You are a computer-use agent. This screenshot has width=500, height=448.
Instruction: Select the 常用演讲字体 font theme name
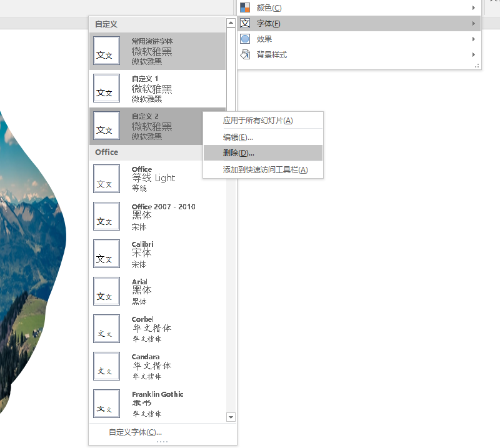pos(152,41)
